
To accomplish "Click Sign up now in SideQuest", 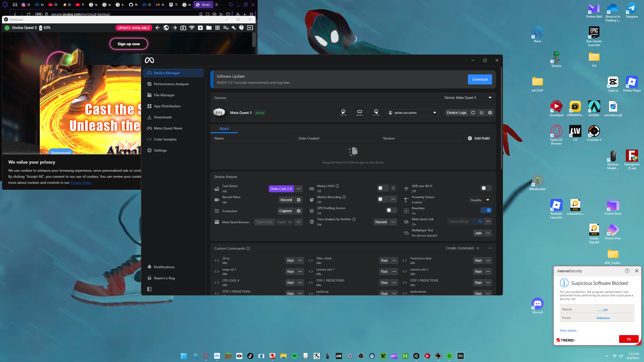I will click(129, 44).
